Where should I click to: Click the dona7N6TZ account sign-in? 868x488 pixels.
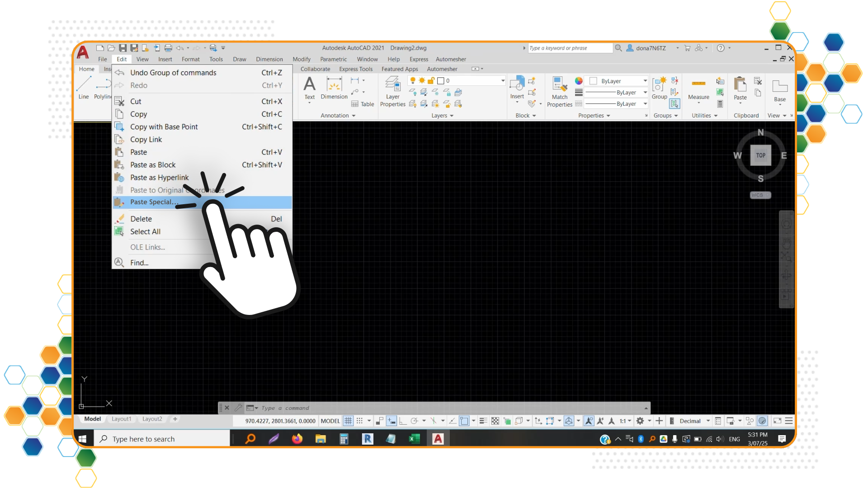point(646,48)
